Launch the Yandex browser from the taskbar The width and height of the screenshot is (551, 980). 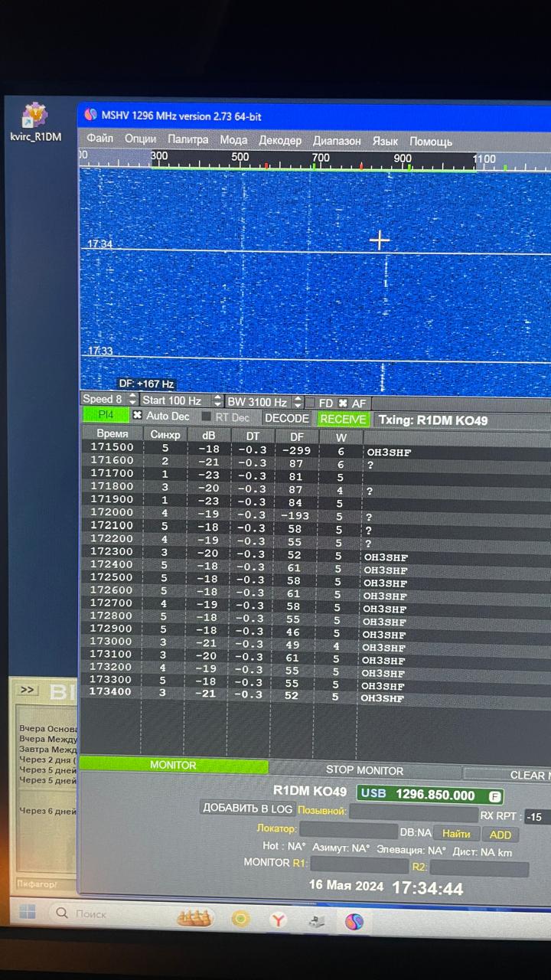278,920
